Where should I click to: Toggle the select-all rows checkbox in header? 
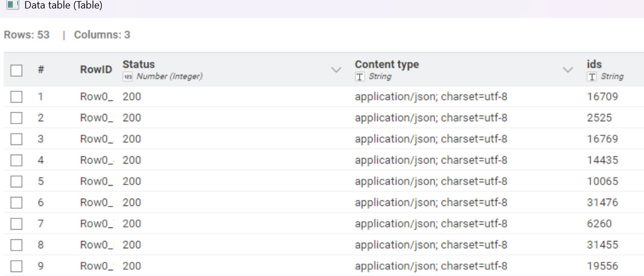(16, 70)
